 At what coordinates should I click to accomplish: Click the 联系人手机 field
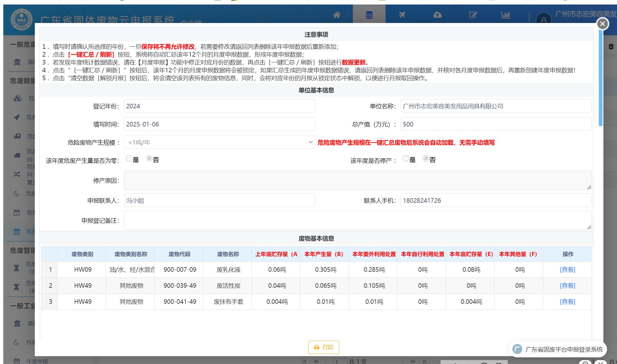tap(496, 200)
